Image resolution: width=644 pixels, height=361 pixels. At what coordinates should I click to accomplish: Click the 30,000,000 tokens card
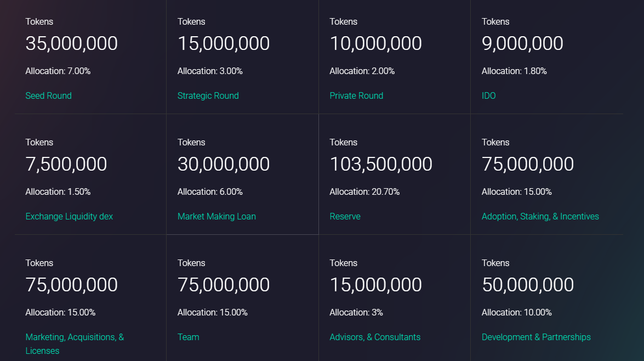tap(242, 174)
